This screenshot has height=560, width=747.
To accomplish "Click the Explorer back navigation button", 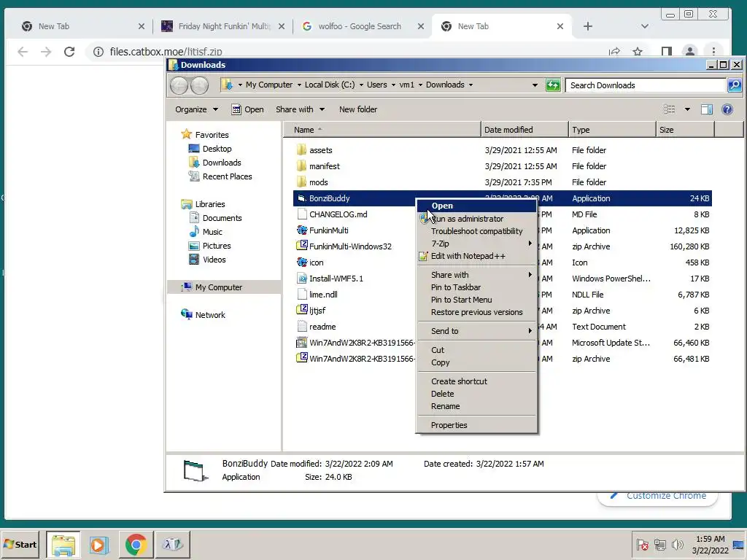I will pos(179,85).
